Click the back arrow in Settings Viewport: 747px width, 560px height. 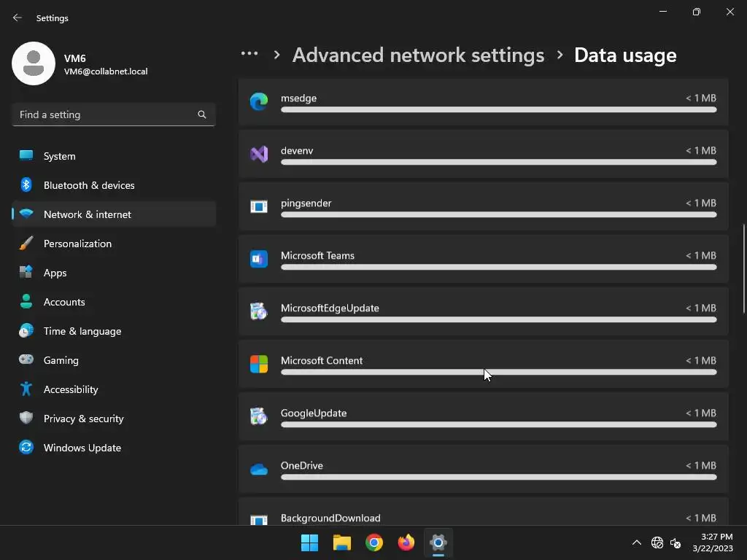18,17
